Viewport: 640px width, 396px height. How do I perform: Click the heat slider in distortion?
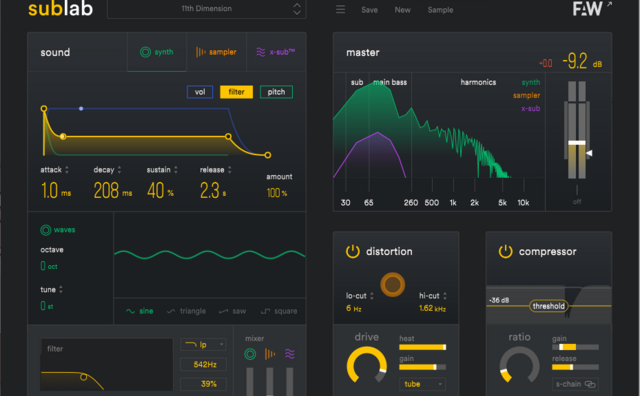(x=422, y=347)
